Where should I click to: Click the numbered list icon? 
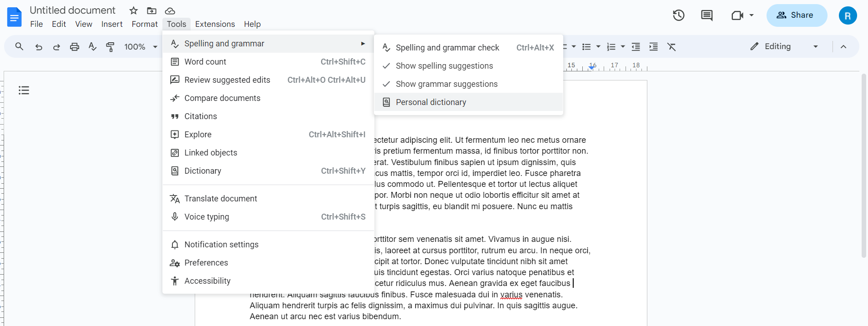click(611, 46)
